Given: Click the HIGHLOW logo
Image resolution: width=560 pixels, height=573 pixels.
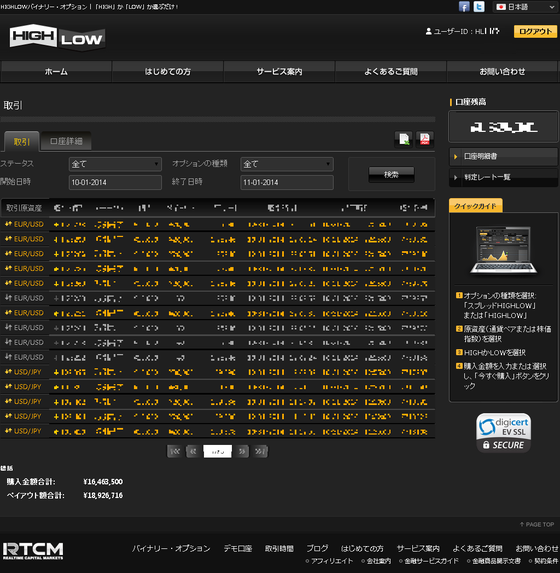Looking at the screenshot, I should [57, 37].
